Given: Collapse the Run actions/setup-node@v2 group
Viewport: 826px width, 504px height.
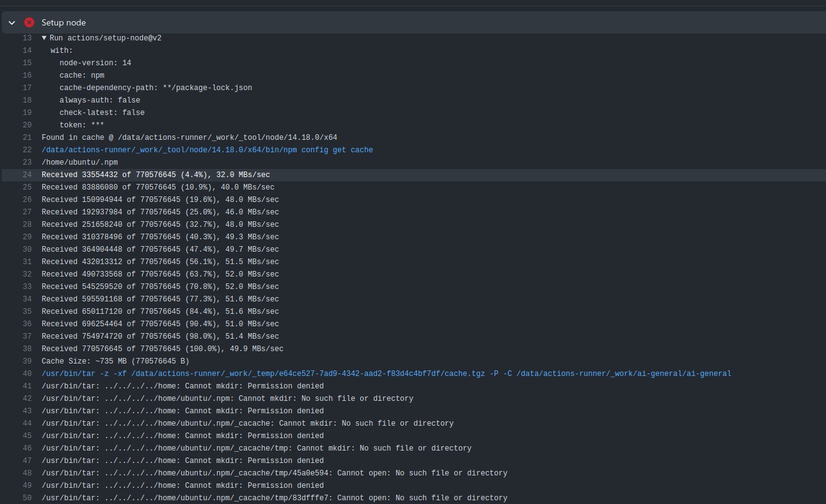Looking at the screenshot, I should tap(44, 37).
